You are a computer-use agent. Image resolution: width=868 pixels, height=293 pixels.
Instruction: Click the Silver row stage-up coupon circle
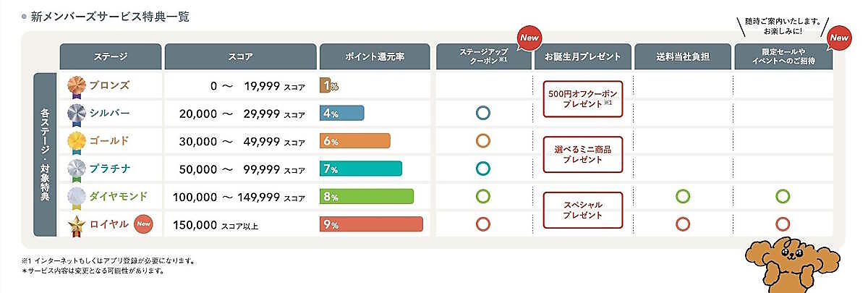(483, 114)
